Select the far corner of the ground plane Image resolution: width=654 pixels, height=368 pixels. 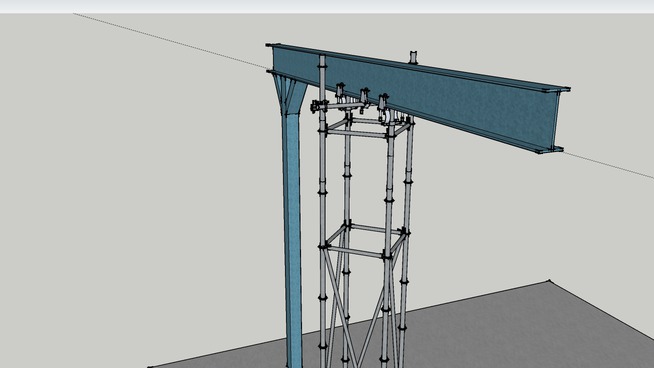click(549, 282)
